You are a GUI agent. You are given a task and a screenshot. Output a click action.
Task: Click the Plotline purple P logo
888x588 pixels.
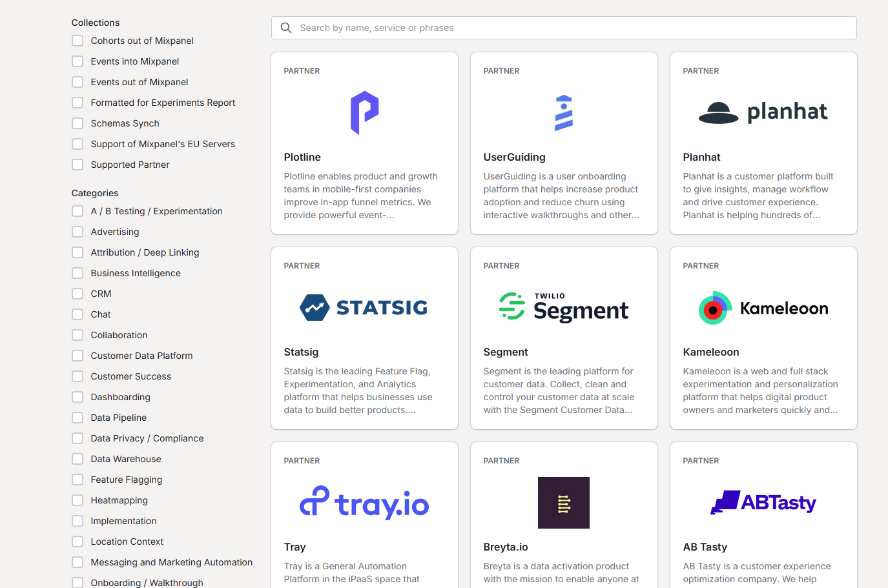click(x=365, y=113)
